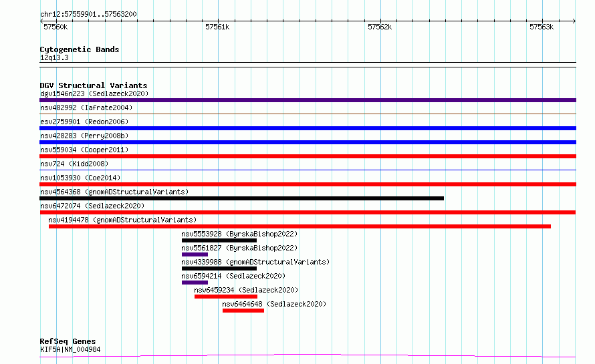Click the KIF5A|NM_004984 gene label

[x=70, y=349]
